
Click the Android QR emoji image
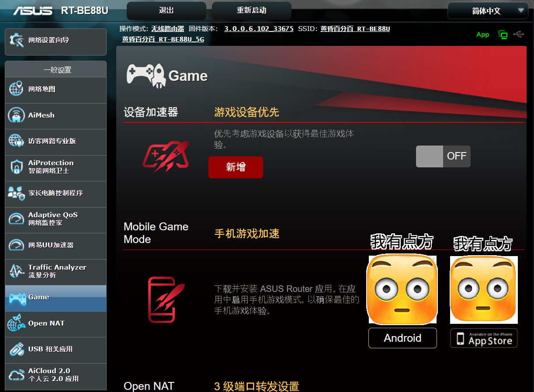[402, 290]
